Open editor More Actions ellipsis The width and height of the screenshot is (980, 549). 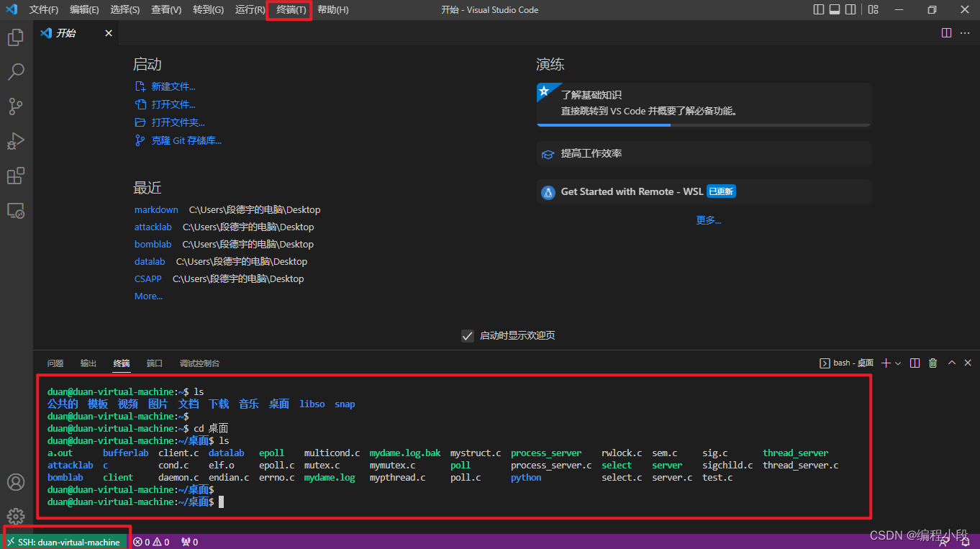click(965, 33)
